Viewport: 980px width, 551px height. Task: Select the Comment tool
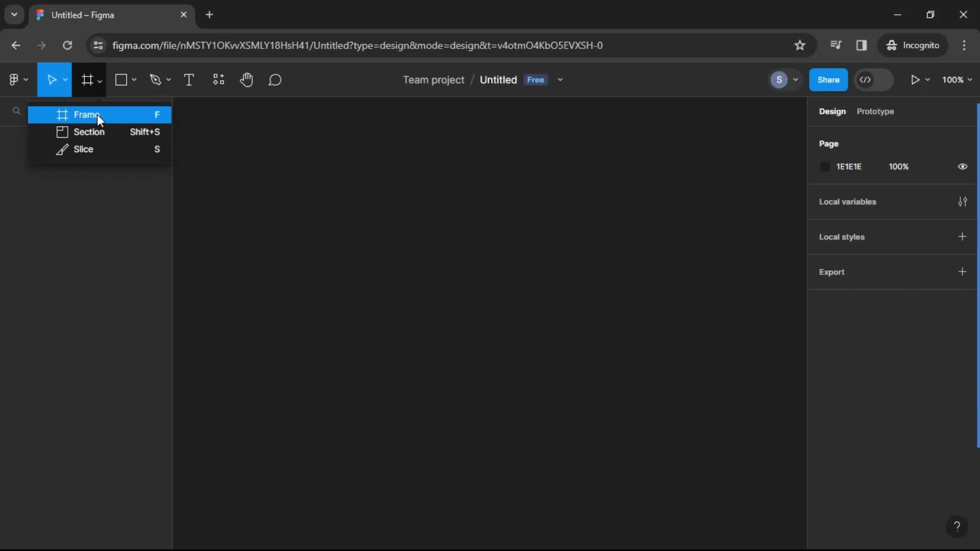click(275, 80)
